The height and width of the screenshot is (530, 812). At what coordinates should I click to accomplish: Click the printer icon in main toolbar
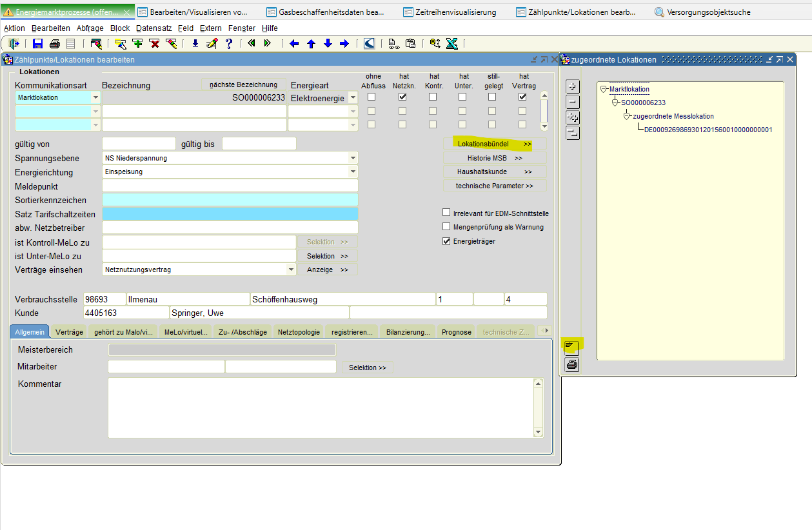point(55,44)
